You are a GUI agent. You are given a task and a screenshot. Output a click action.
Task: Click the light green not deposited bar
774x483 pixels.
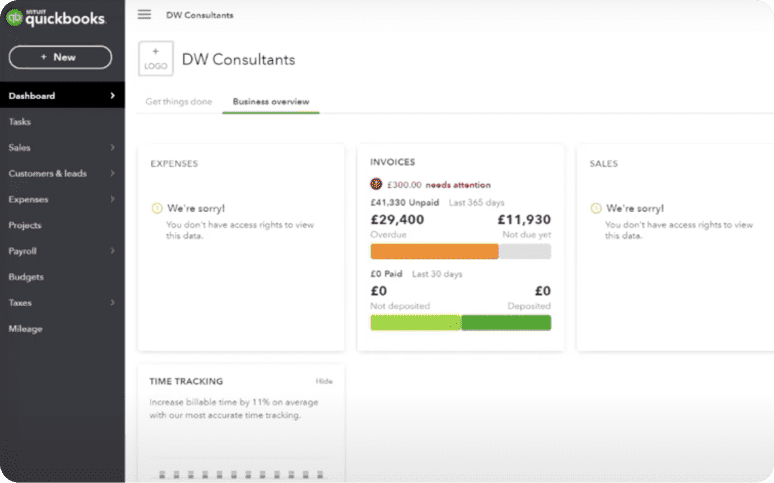coord(416,322)
